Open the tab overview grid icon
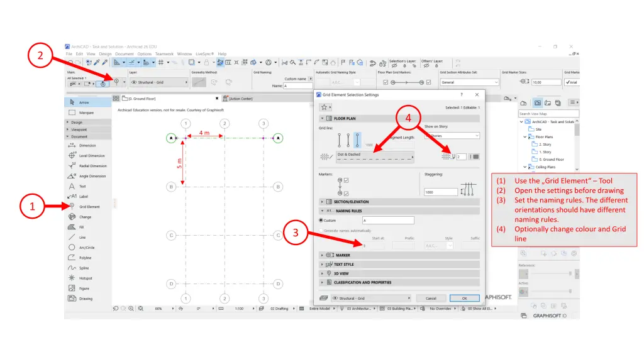Viewport: 644px width, 362px height. [x=116, y=99]
